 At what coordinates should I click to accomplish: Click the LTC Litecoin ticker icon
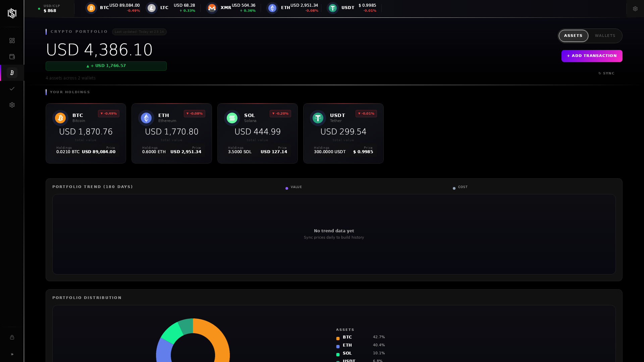[152, 8]
